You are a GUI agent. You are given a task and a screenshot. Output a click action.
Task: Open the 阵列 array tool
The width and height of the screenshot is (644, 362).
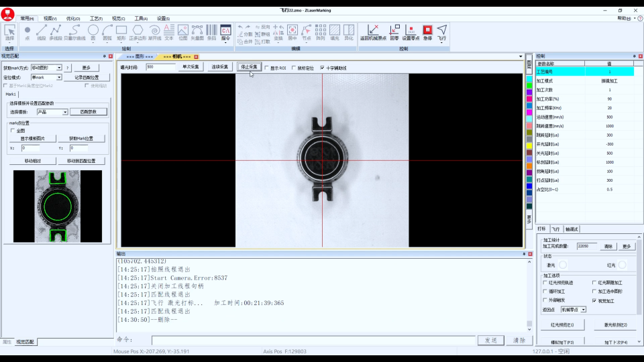pyautogui.click(x=321, y=33)
